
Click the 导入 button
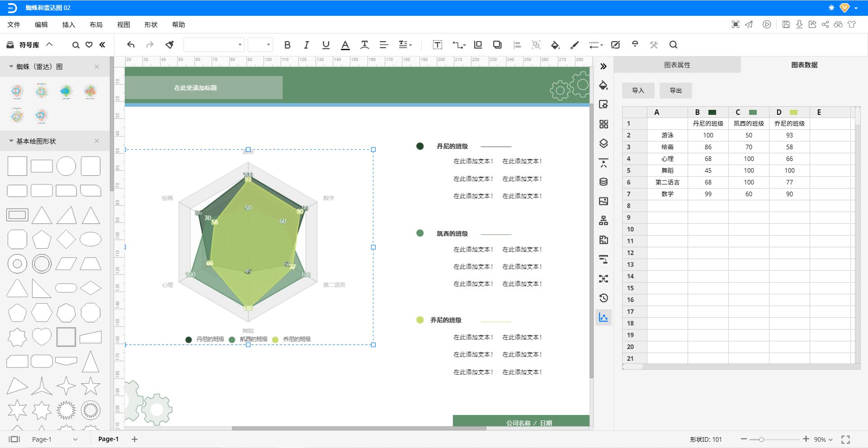pyautogui.click(x=638, y=90)
